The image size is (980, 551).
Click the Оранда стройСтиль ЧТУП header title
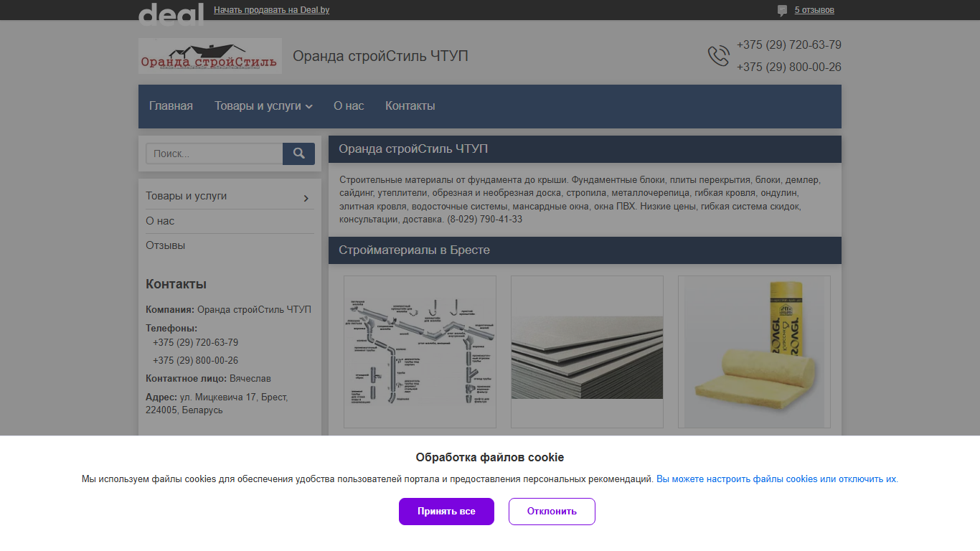380,56
